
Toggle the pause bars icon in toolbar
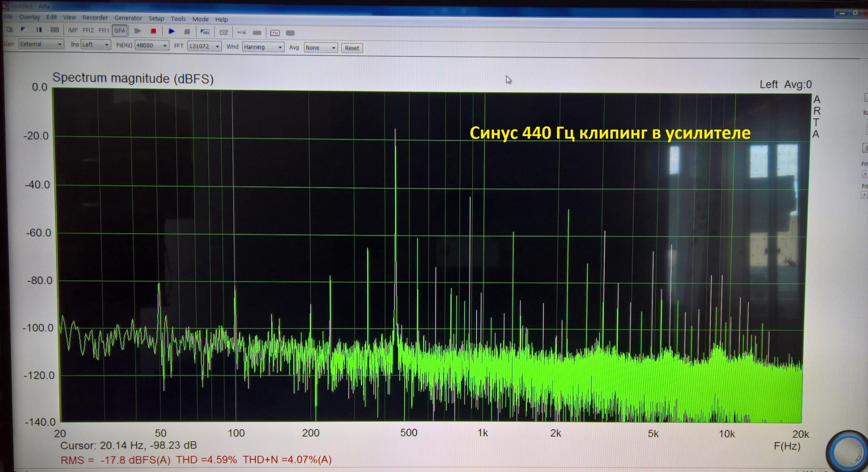click(39, 29)
